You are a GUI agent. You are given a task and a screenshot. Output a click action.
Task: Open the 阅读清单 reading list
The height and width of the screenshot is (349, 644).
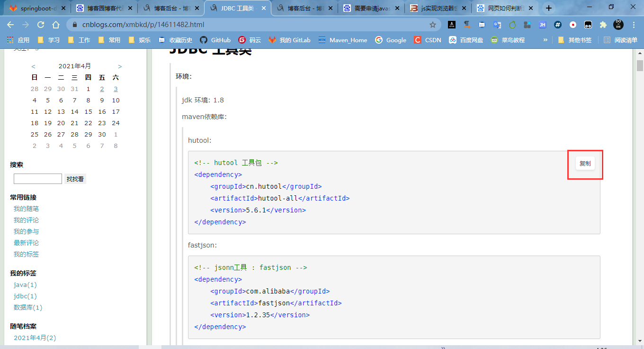[620, 40]
